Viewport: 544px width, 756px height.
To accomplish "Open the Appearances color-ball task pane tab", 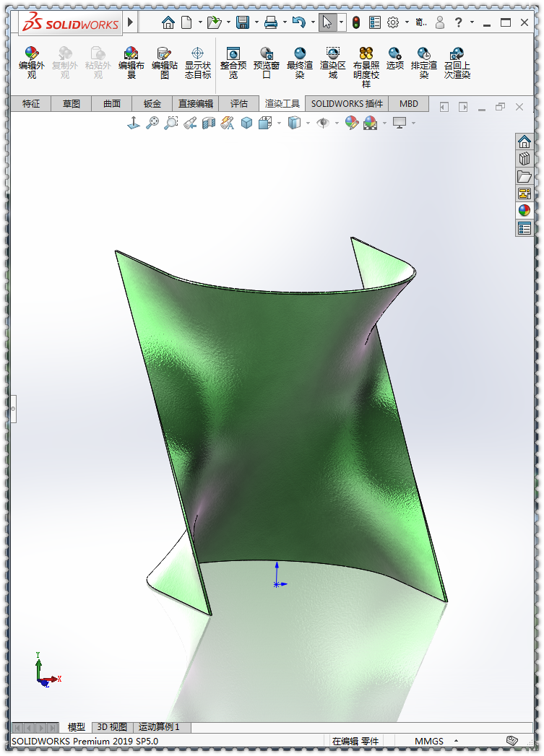I will coord(524,211).
